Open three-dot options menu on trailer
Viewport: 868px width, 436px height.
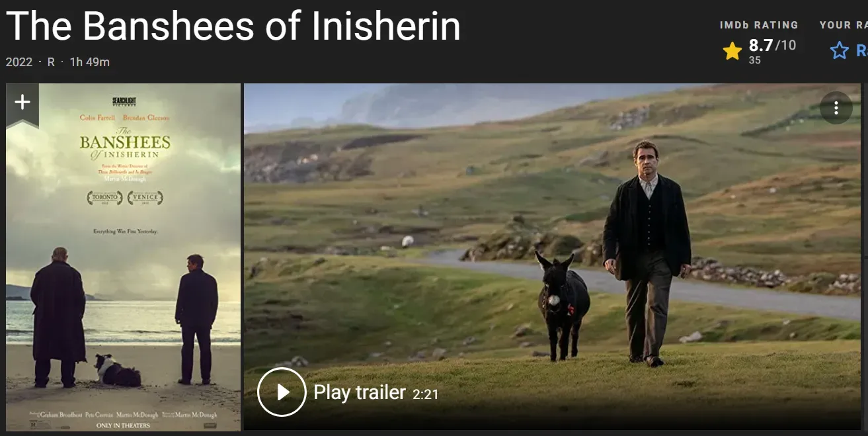click(x=836, y=108)
